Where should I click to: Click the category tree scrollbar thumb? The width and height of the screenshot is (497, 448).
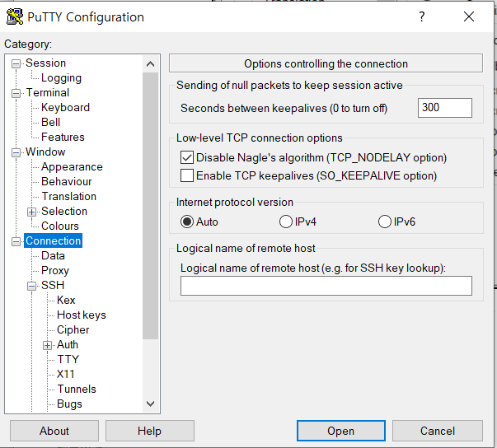(151, 206)
